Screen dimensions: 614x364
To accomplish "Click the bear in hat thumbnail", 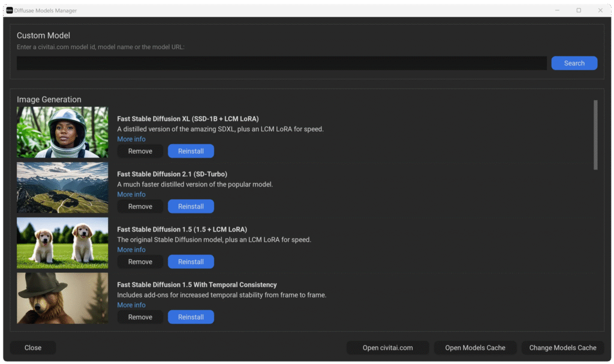I will coord(62,298).
